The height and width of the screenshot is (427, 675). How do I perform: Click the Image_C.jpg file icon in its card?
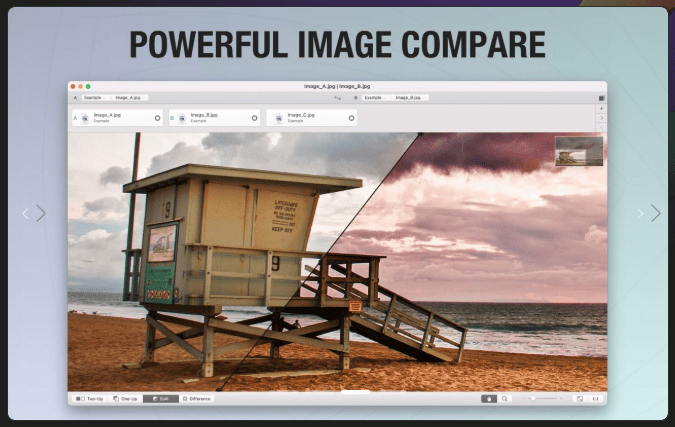point(279,118)
